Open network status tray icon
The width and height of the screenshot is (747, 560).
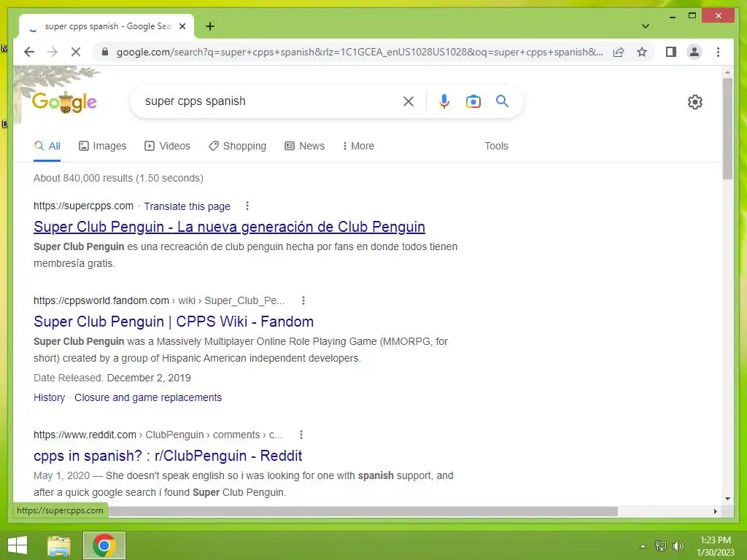[x=661, y=546]
